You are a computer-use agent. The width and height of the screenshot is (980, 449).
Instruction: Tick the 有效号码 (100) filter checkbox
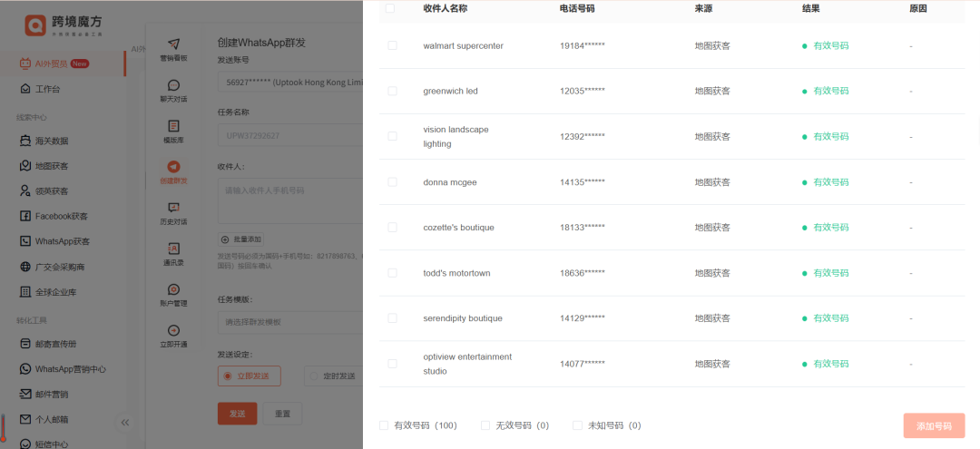tap(384, 425)
